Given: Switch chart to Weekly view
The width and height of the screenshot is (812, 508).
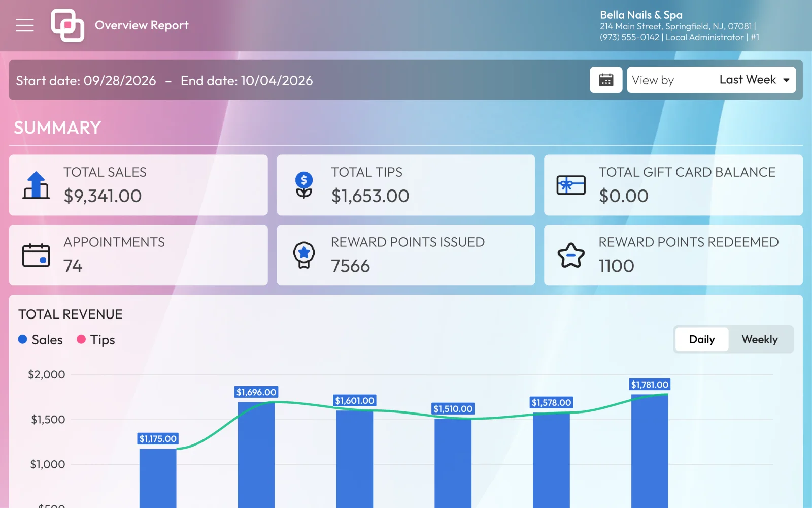Looking at the screenshot, I should click(x=760, y=339).
